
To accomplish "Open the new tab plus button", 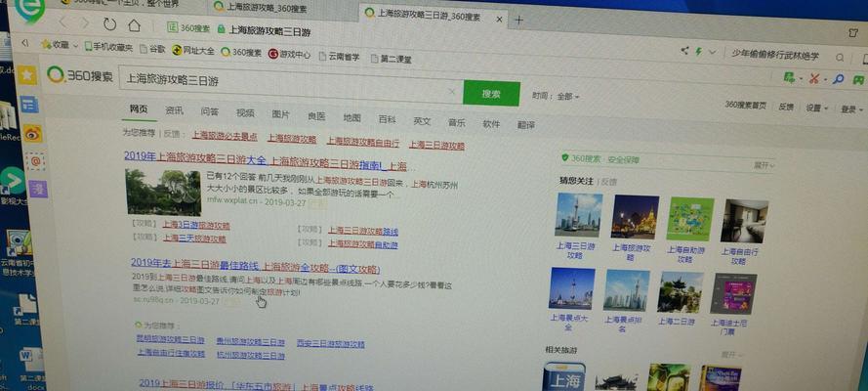I will coord(518,21).
